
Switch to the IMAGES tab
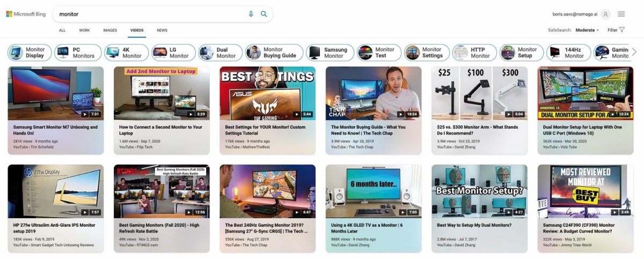pos(110,31)
